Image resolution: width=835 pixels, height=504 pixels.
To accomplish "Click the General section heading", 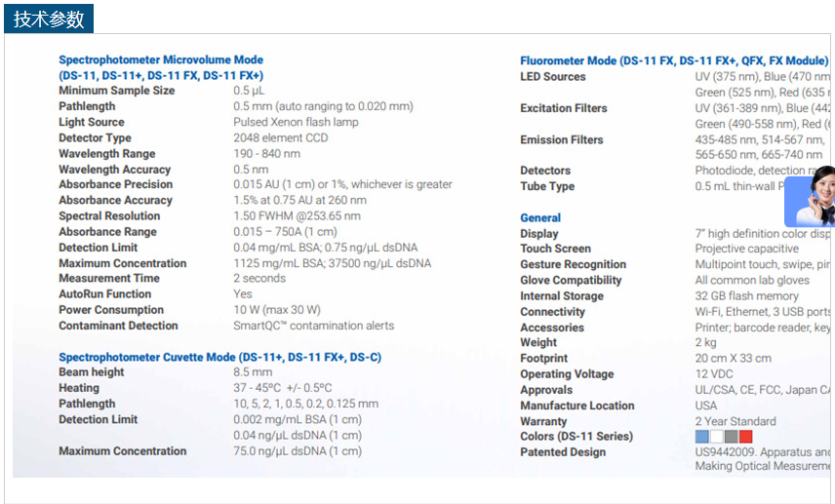I will tap(540, 217).
